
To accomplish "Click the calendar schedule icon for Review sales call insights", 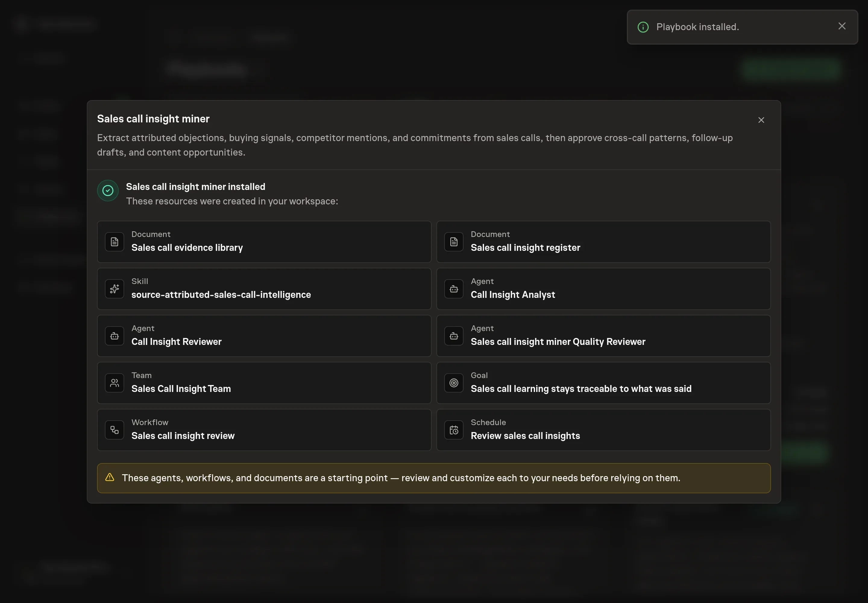I will (454, 430).
